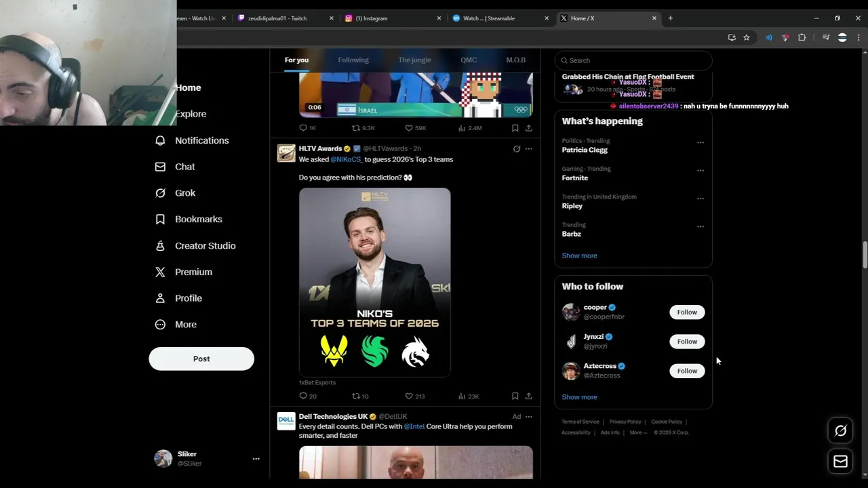Reply to the Israel video post with 1K
The image size is (868, 488).
coord(303,128)
